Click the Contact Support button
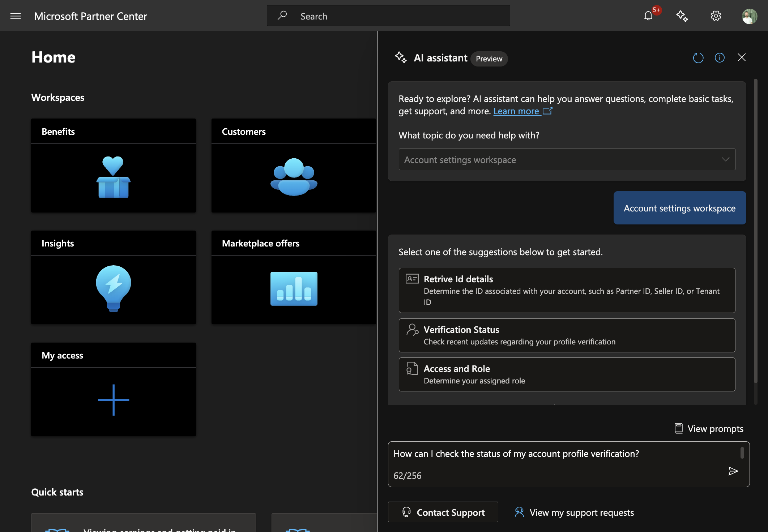Screen dimensions: 768x532 coord(443,512)
